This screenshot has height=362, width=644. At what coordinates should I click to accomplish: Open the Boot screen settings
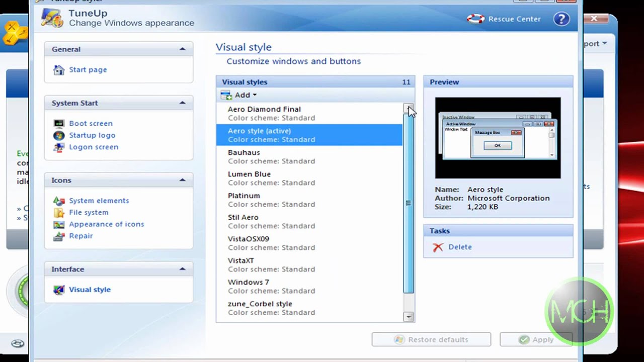point(91,123)
